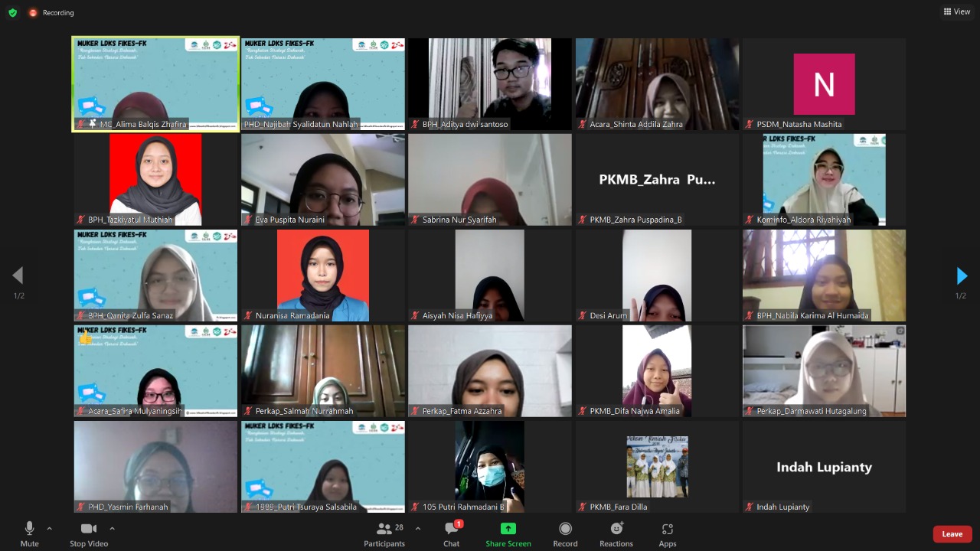Select BPH_Aditya dwi santoso video tile

coord(490,84)
